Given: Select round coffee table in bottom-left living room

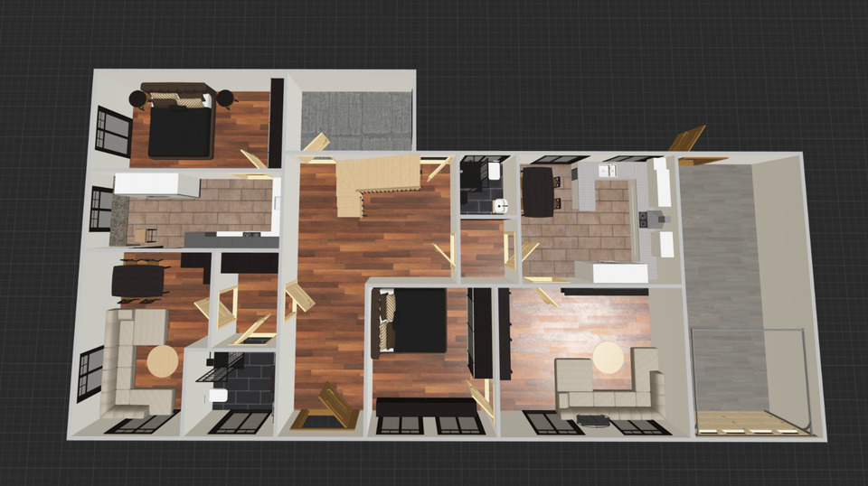Looking at the screenshot, I should [x=163, y=361].
